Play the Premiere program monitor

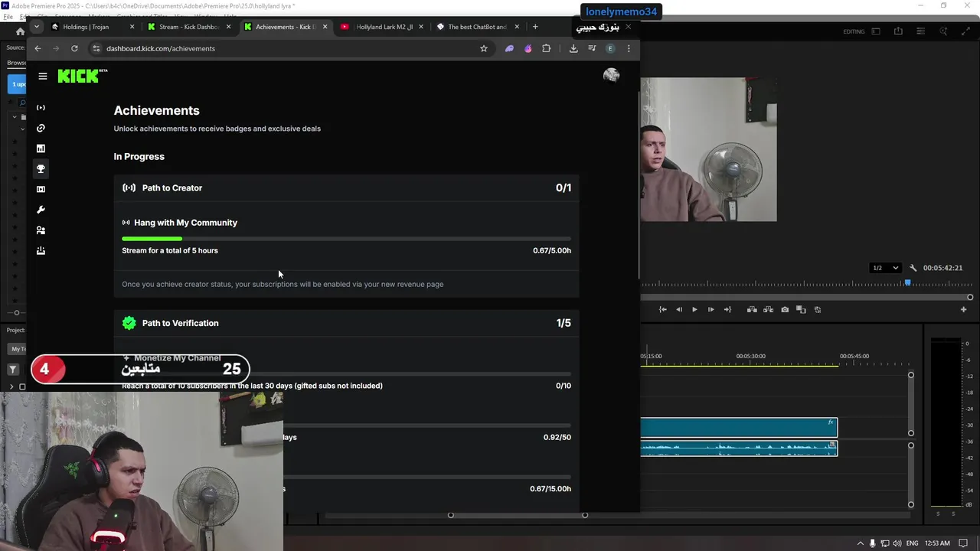[x=694, y=310]
